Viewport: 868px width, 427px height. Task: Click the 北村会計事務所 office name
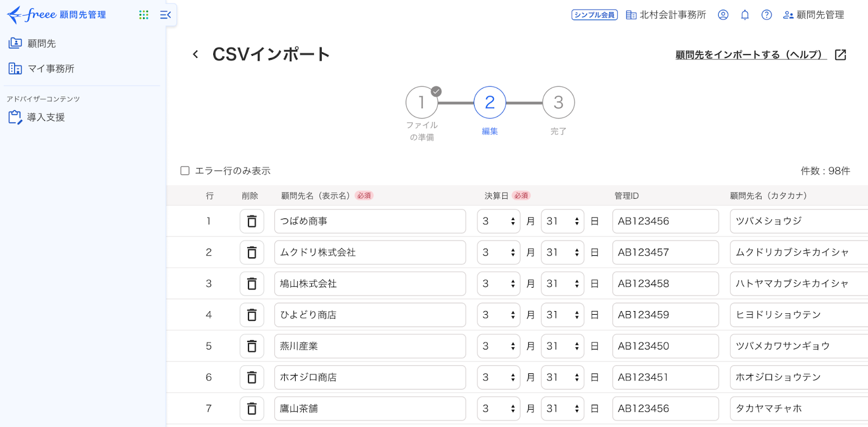tap(666, 15)
